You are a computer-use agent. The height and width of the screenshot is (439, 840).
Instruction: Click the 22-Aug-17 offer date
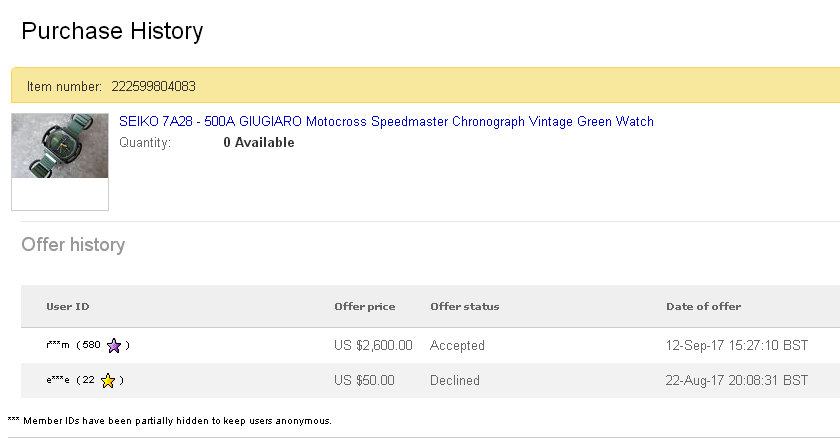tap(736, 380)
